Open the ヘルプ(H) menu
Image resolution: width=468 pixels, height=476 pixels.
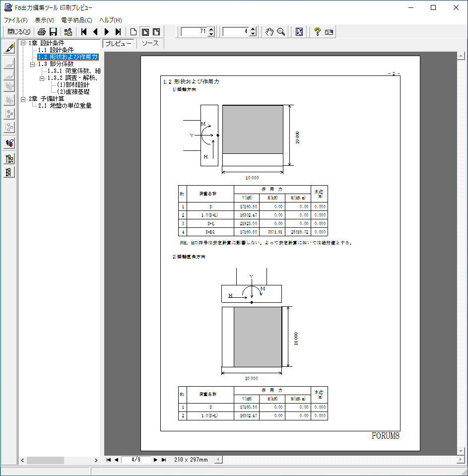click(x=111, y=20)
